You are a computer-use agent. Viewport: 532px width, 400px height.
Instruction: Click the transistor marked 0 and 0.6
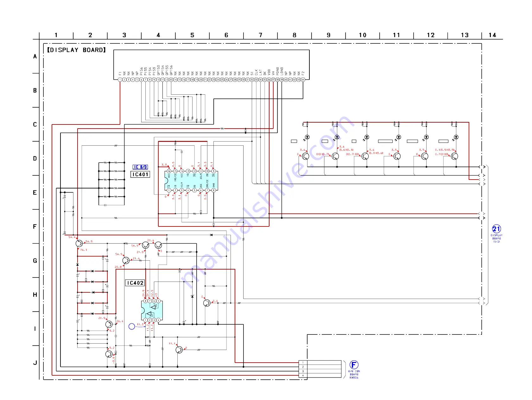click(207, 303)
